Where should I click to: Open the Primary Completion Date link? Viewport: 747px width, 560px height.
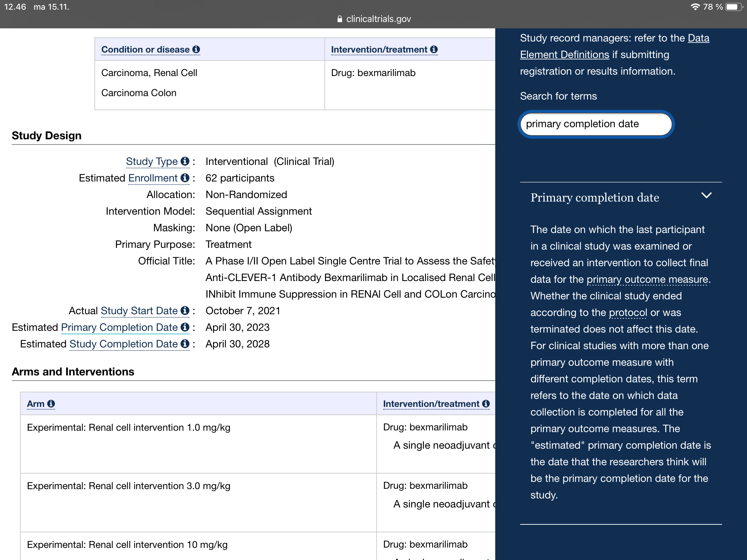[x=119, y=327]
